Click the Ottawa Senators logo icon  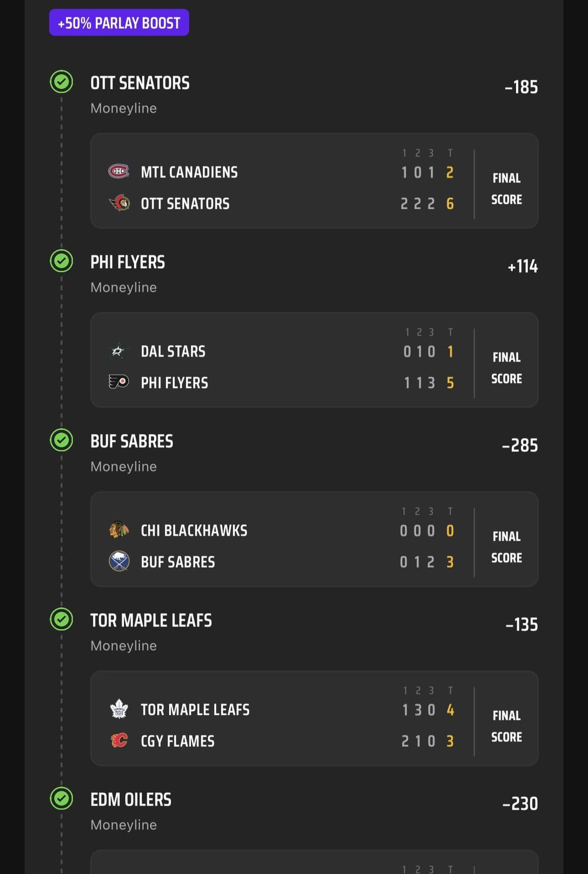tap(119, 203)
